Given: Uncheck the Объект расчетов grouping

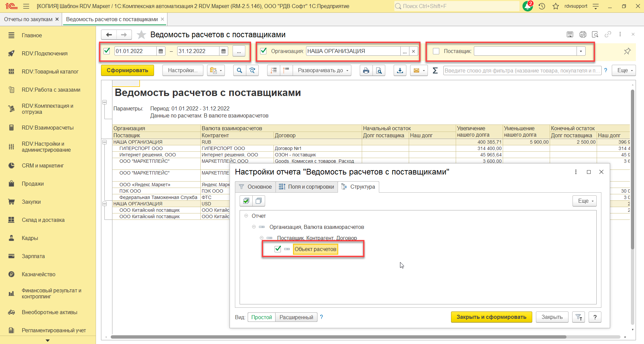Looking at the screenshot, I should 278,249.
